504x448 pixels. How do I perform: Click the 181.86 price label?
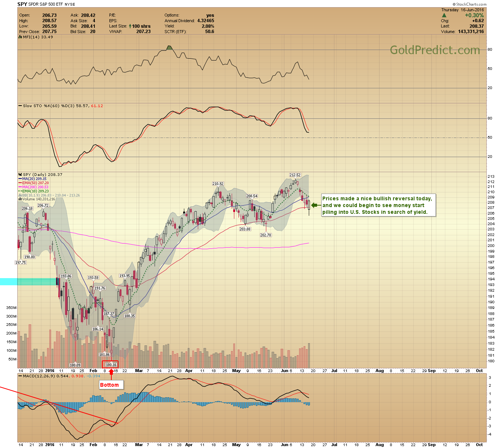[x=104, y=355]
